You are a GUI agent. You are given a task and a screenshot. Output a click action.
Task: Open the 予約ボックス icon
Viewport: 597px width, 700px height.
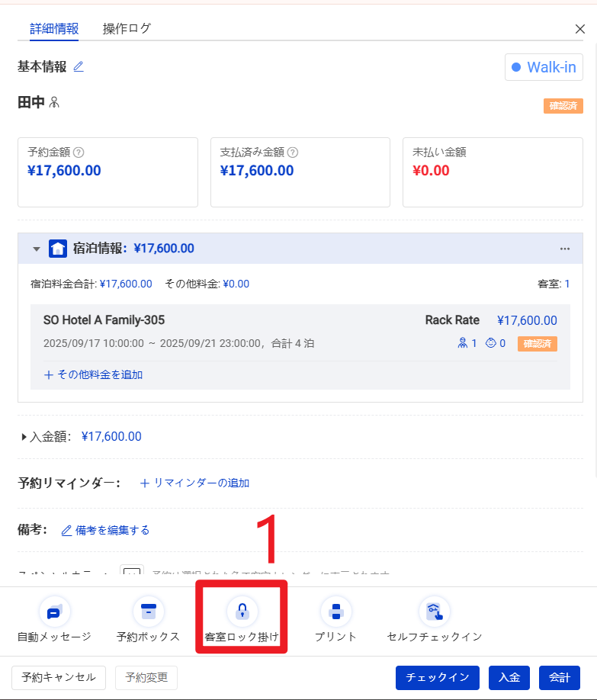point(148,612)
